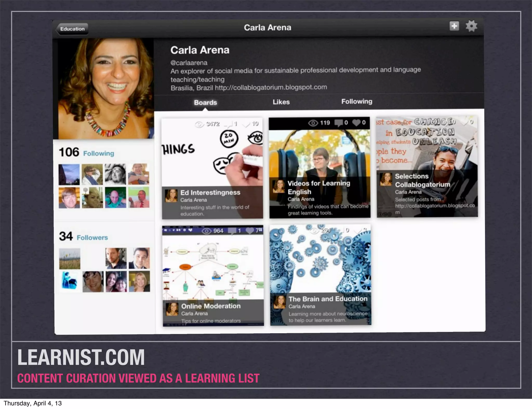Open The Brain and Education board
This screenshot has width=532, height=409.
pos(321,275)
